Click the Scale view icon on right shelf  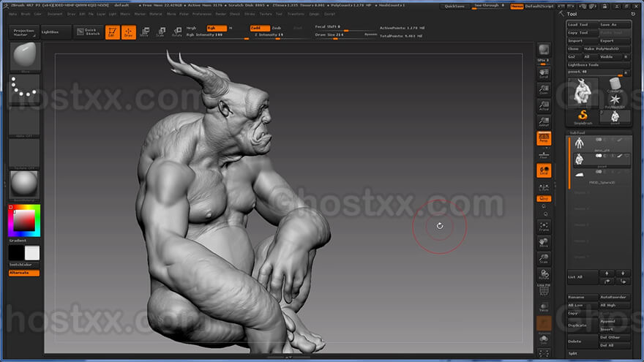[x=544, y=258]
